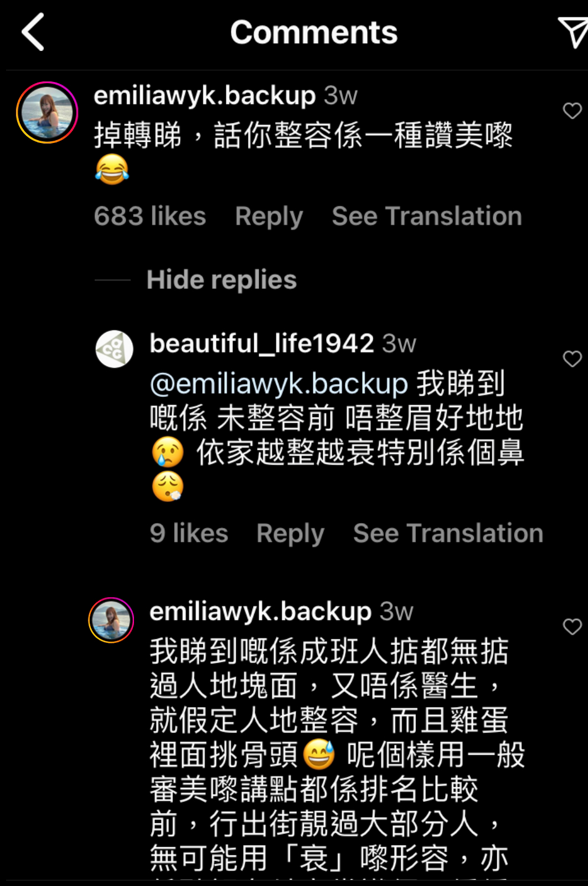Tap the @emiliawyk.backup mention in the reply
The image size is (588, 886).
click(279, 384)
